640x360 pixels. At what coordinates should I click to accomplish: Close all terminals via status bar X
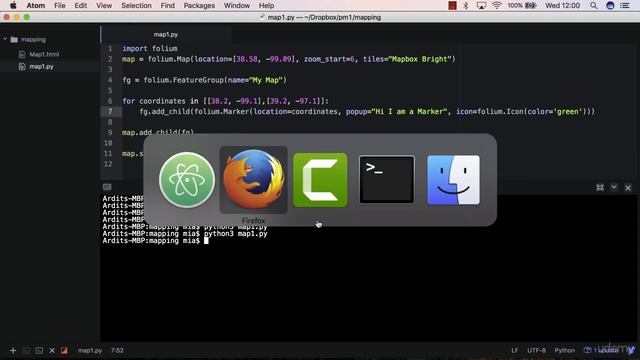(52, 350)
